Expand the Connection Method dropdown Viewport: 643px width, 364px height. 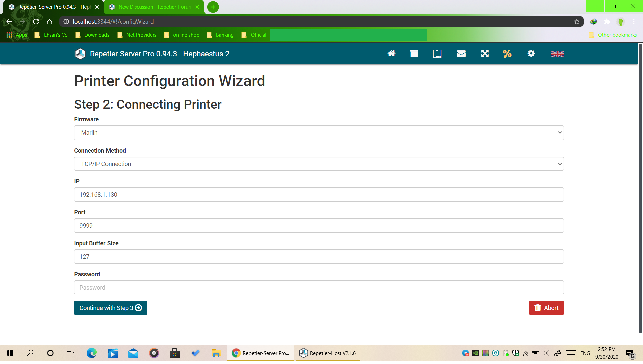[319, 164]
